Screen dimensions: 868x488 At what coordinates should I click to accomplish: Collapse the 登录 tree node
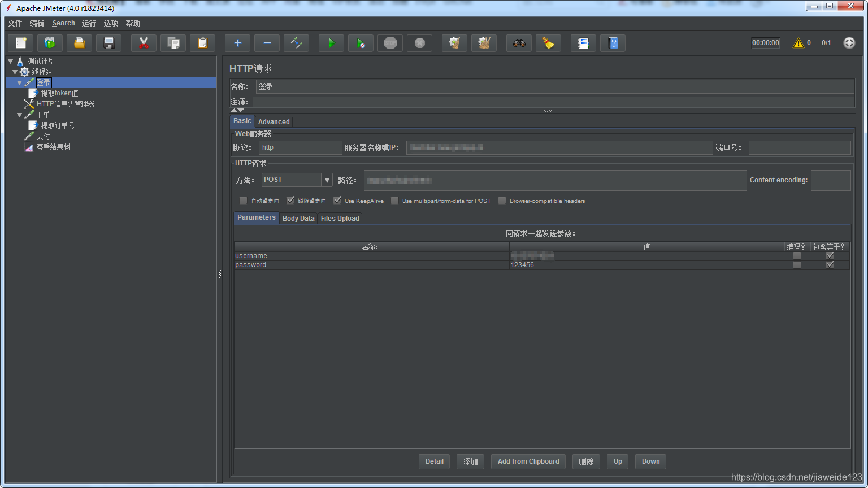click(20, 82)
